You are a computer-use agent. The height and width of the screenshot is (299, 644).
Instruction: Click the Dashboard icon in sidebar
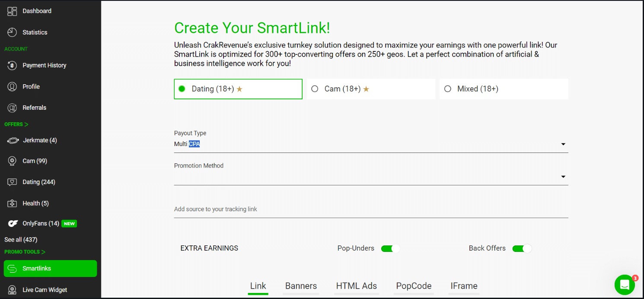[12, 11]
